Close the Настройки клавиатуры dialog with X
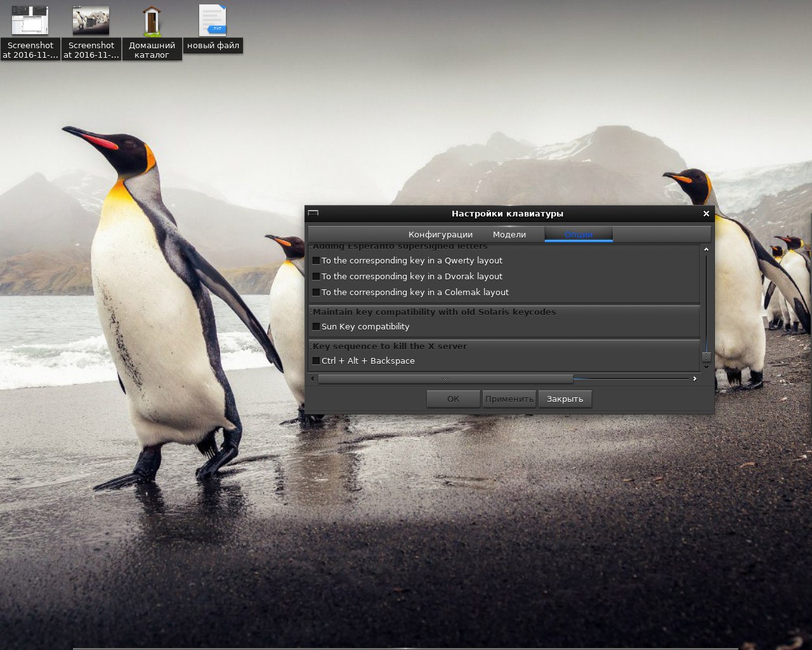This screenshot has height=650, width=812. click(x=706, y=214)
